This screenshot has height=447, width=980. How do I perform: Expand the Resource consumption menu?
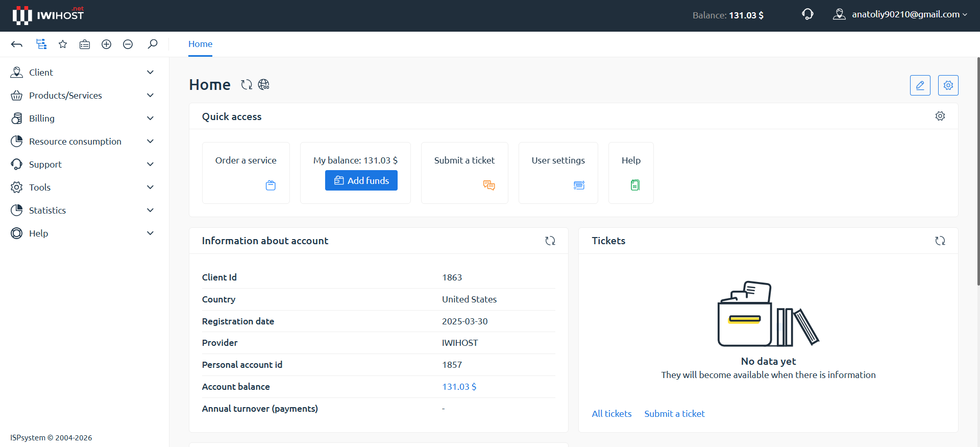pos(82,142)
